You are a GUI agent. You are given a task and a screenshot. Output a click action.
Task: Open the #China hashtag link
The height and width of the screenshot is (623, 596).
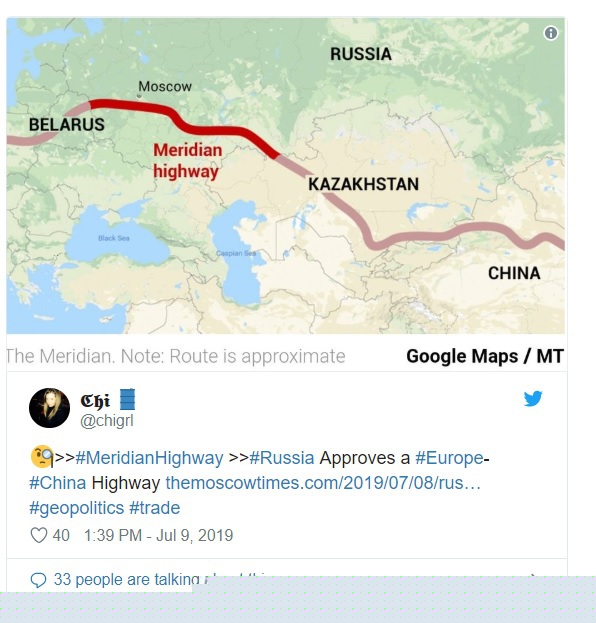click(x=58, y=483)
